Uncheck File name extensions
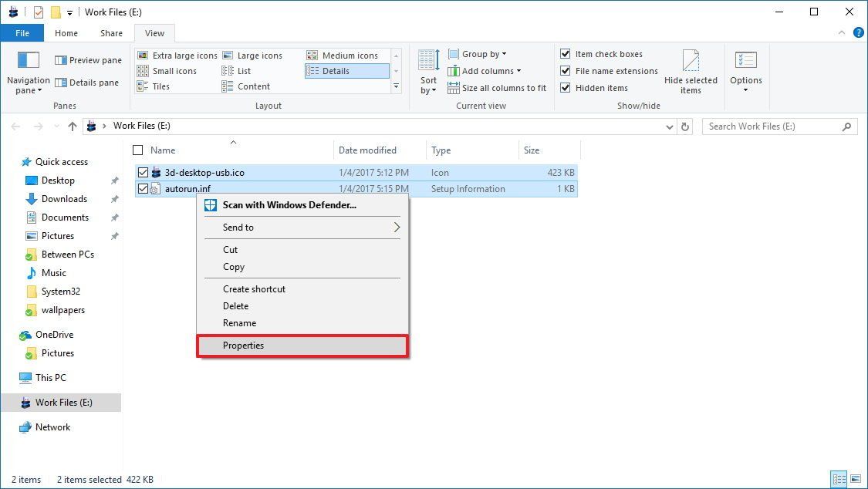This screenshot has height=489, width=868. [x=567, y=70]
